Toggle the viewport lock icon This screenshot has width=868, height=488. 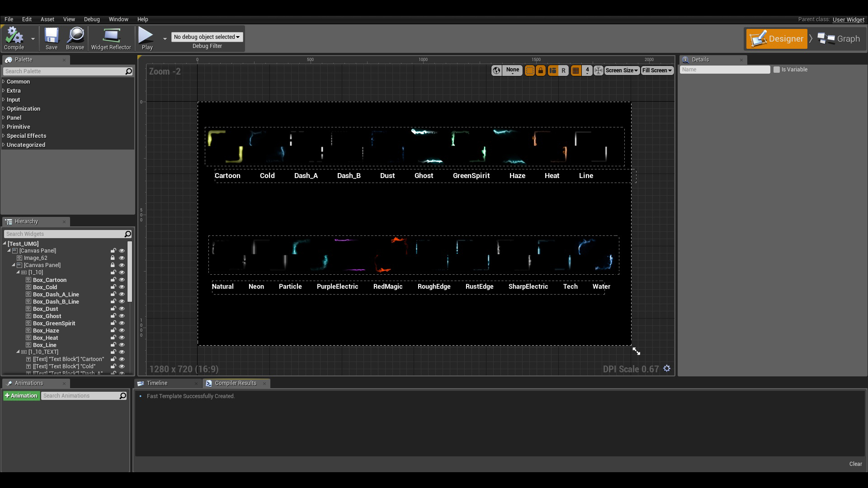click(541, 70)
